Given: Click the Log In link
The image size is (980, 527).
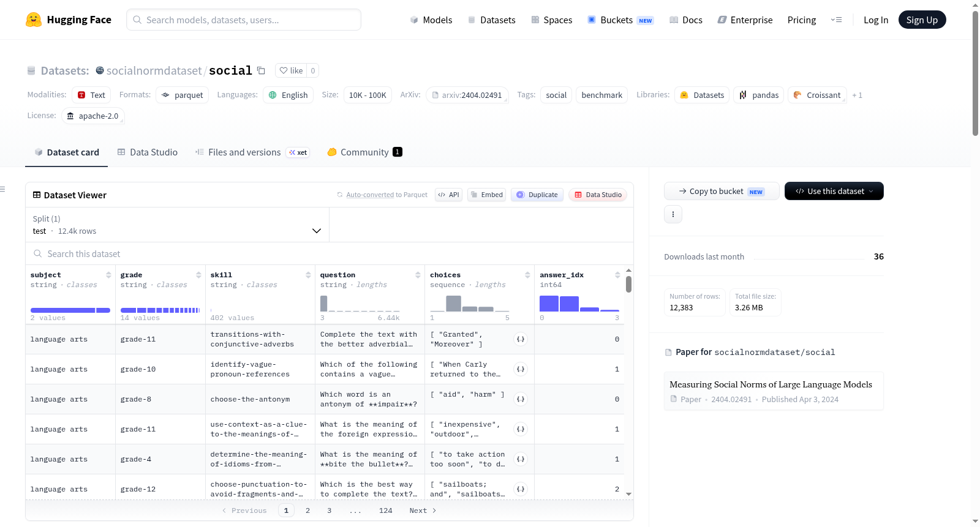Looking at the screenshot, I should click(875, 20).
